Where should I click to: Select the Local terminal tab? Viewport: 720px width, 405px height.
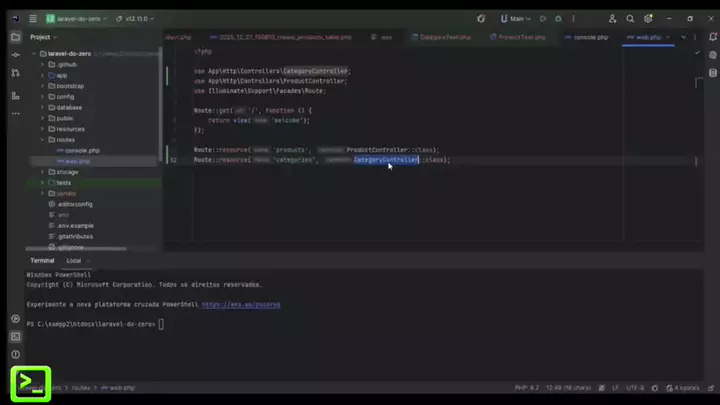(x=73, y=260)
